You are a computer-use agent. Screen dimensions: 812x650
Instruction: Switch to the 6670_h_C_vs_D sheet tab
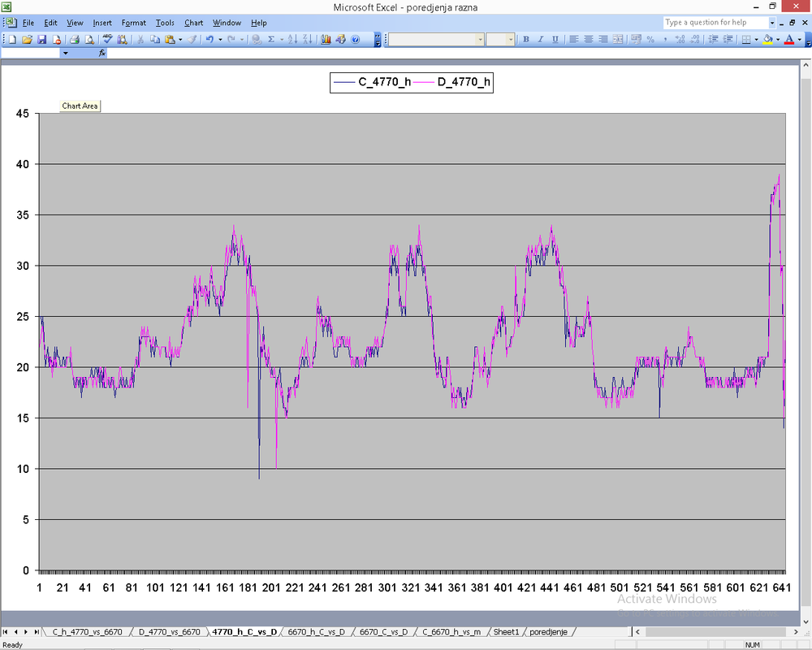tap(317, 631)
